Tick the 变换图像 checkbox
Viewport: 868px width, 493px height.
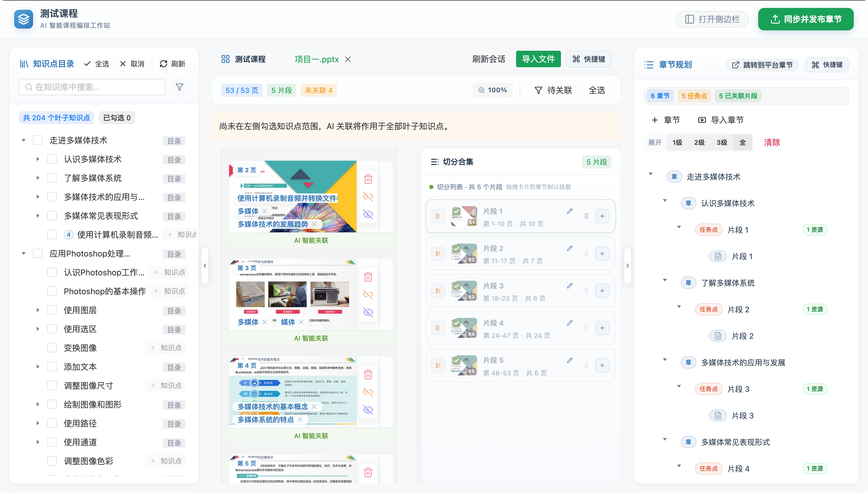coord(52,348)
